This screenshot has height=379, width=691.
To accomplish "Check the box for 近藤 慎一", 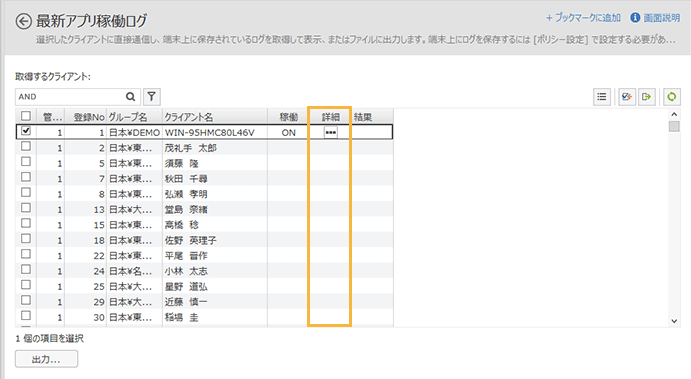I will coord(26,300).
